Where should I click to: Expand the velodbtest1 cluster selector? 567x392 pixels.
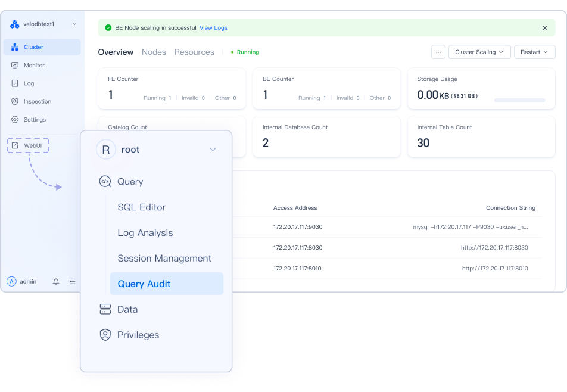(x=74, y=24)
